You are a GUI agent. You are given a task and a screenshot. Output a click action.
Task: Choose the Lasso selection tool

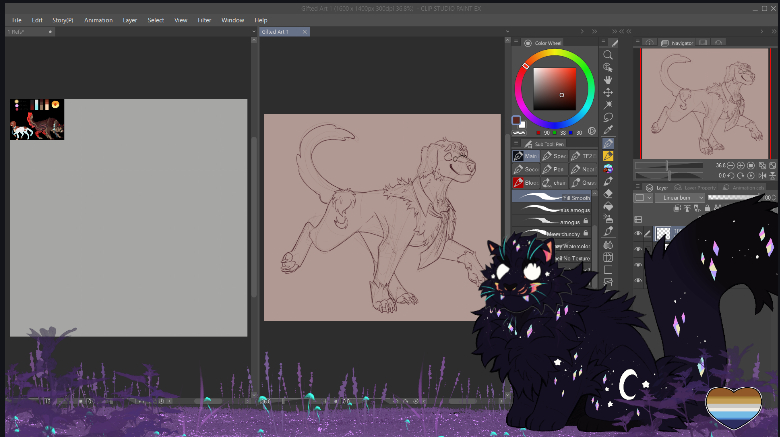[x=608, y=117]
